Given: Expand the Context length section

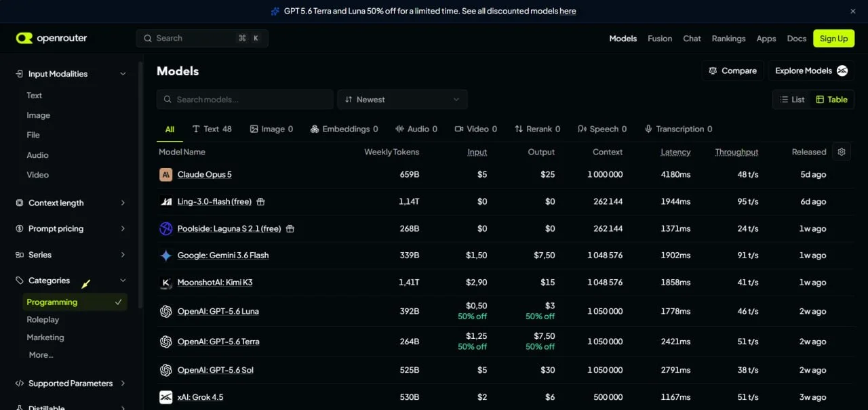Looking at the screenshot, I should (123, 203).
